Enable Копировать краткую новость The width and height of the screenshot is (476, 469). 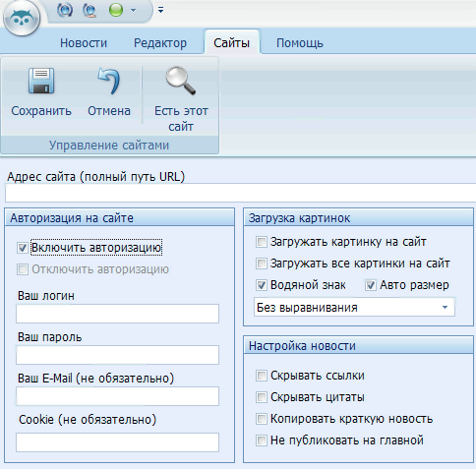pos(262,419)
